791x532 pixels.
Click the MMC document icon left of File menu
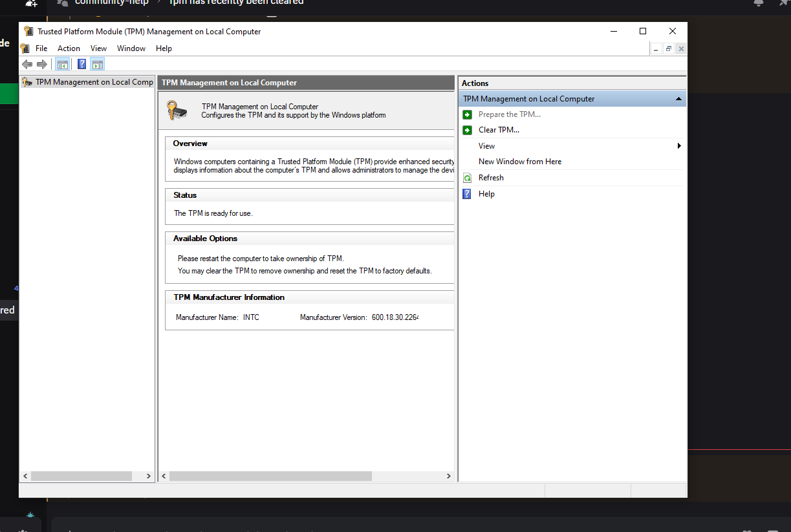[25, 48]
